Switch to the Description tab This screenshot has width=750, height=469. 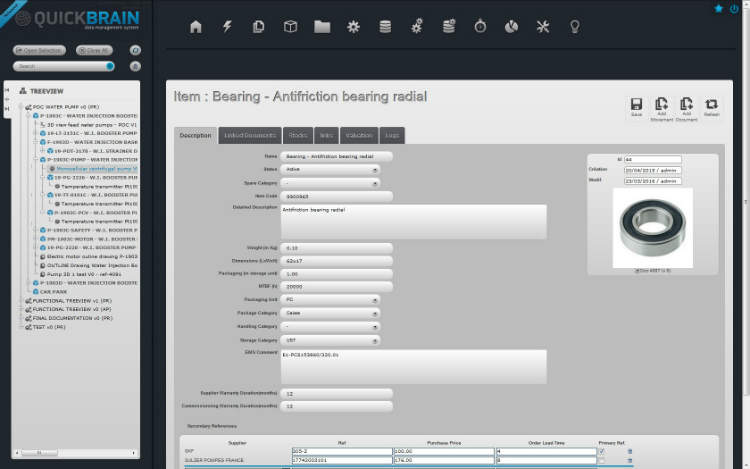coord(195,135)
